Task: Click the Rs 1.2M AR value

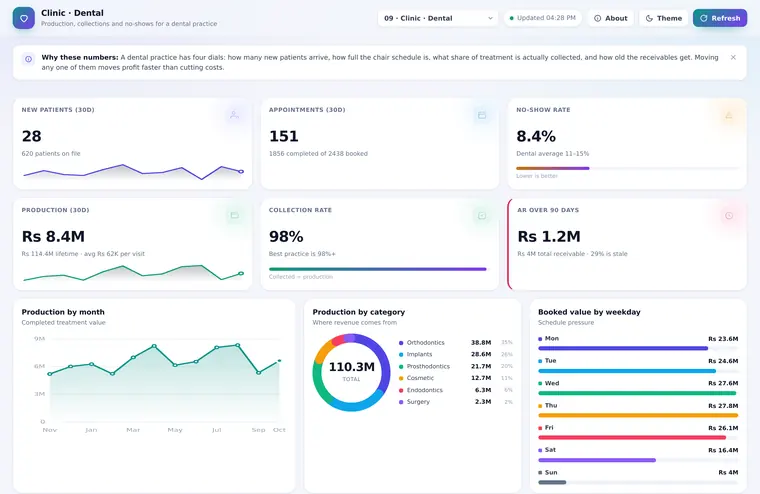Action: 549,237
